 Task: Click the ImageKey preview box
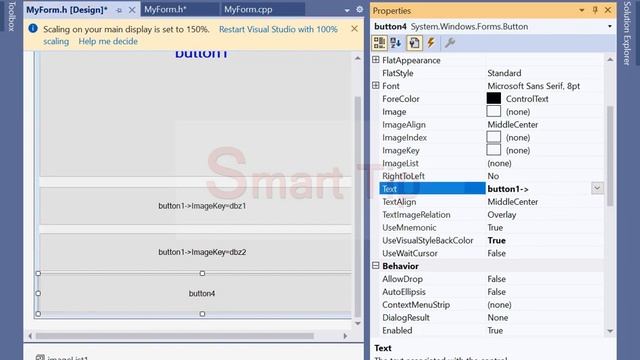(494, 150)
